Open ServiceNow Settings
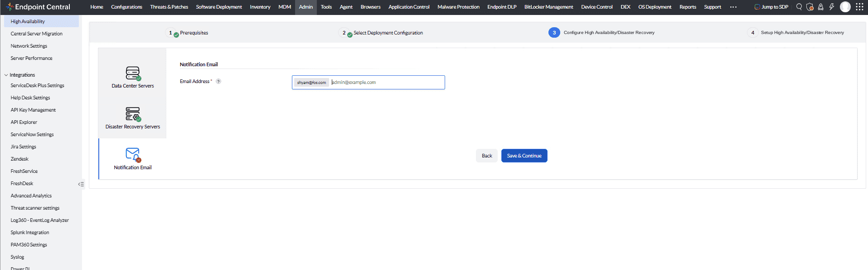Image resolution: width=868 pixels, height=270 pixels. click(32, 134)
